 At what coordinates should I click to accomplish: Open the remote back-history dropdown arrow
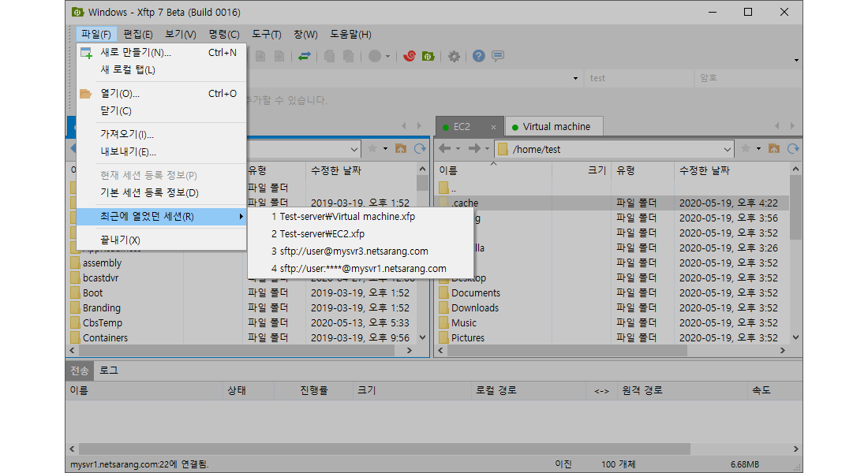tap(458, 149)
